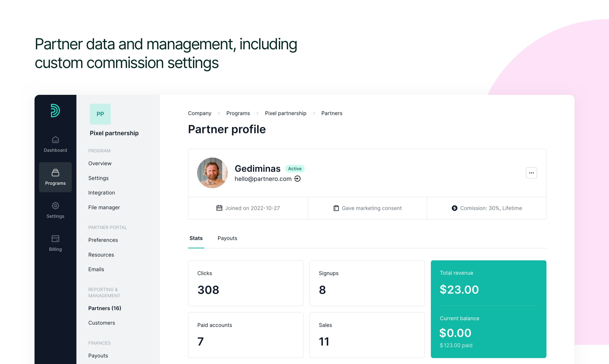The width and height of the screenshot is (609, 364).
Task: Open the Integration menu item
Action: [x=101, y=193]
